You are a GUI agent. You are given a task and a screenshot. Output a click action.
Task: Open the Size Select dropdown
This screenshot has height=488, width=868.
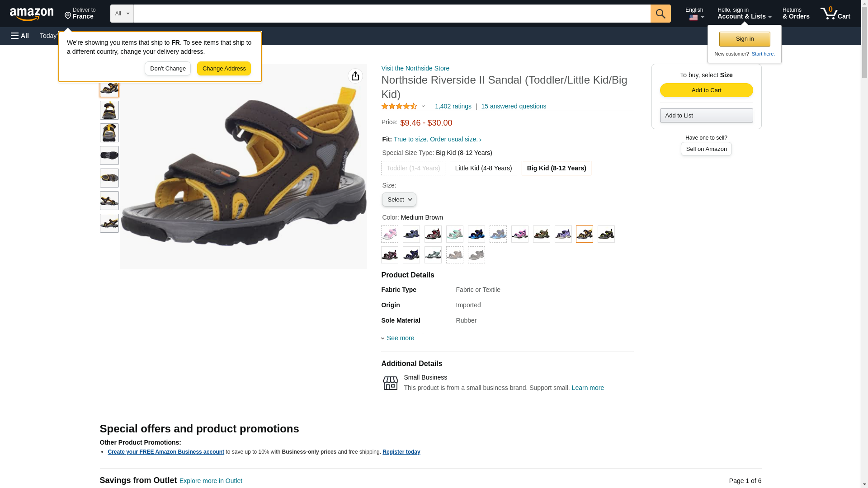pyautogui.click(x=399, y=200)
